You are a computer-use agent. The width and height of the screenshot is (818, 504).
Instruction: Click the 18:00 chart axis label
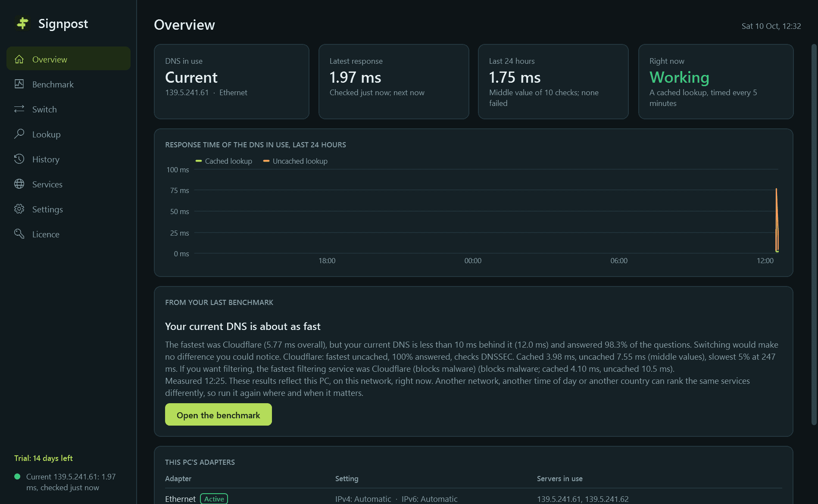coord(327,261)
